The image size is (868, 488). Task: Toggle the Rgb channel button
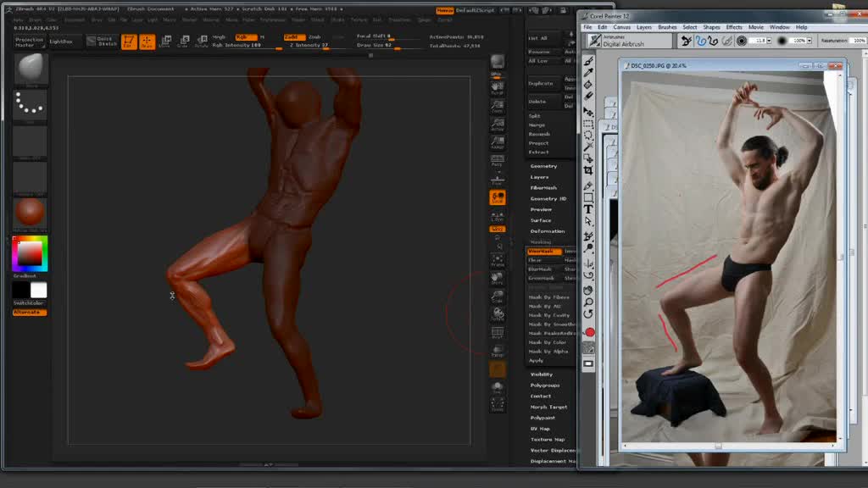(246, 37)
